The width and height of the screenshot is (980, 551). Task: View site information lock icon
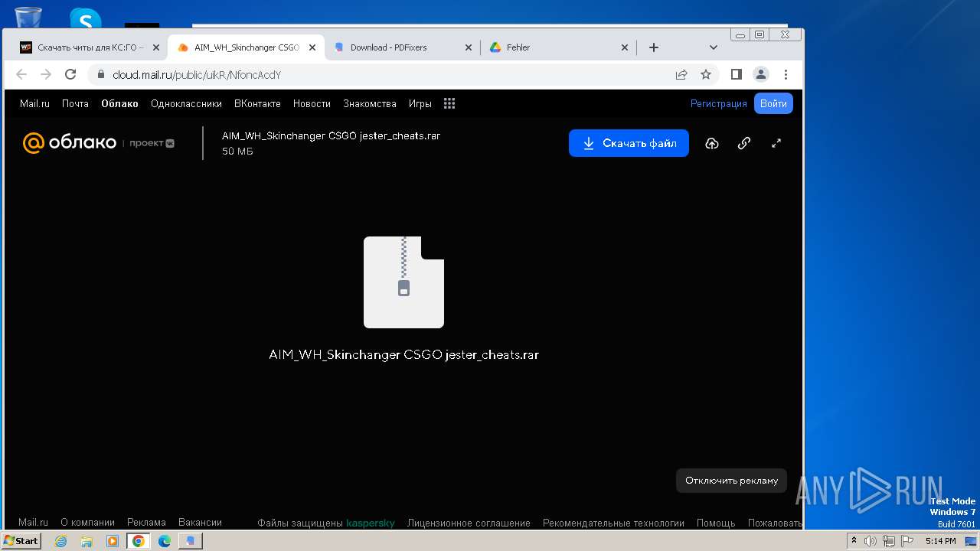point(100,74)
